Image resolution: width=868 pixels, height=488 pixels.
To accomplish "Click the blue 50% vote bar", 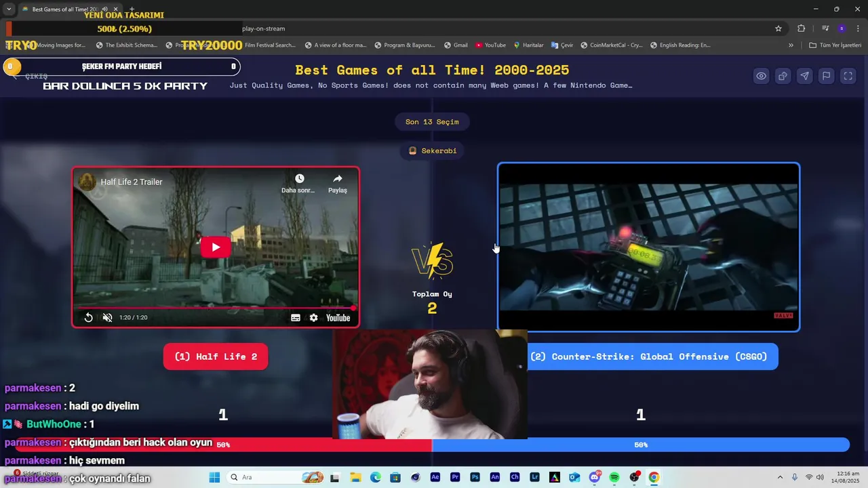I will pos(641,445).
